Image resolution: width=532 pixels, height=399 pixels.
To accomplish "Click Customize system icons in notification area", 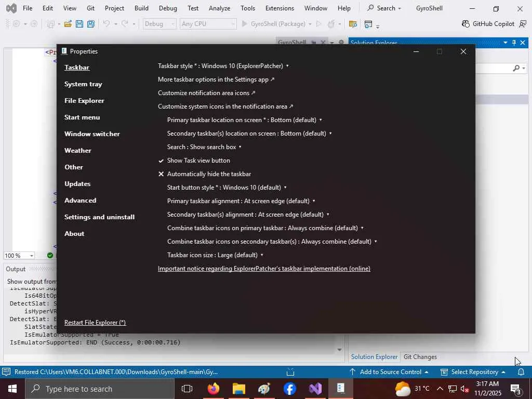I will [x=225, y=107].
